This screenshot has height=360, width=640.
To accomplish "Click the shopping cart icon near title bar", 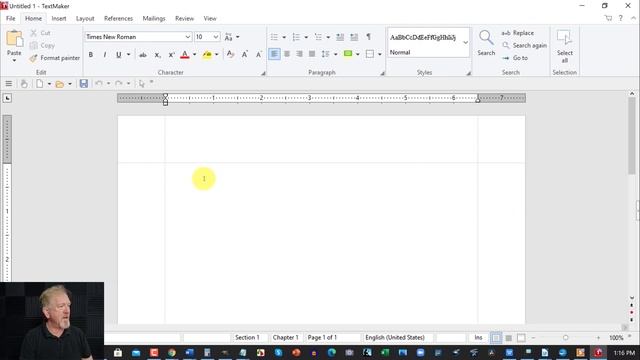I will 608,18.
